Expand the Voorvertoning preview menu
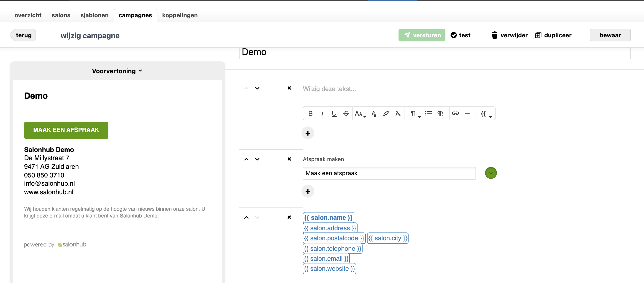Image resolution: width=644 pixels, height=283 pixels. click(x=117, y=71)
